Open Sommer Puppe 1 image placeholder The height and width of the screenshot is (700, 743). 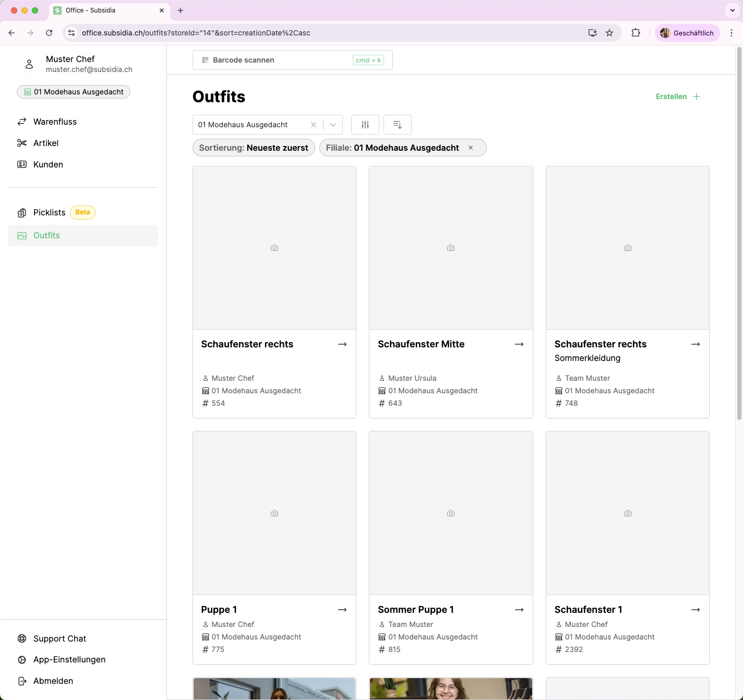pyautogui.click(x=451, y=513)
